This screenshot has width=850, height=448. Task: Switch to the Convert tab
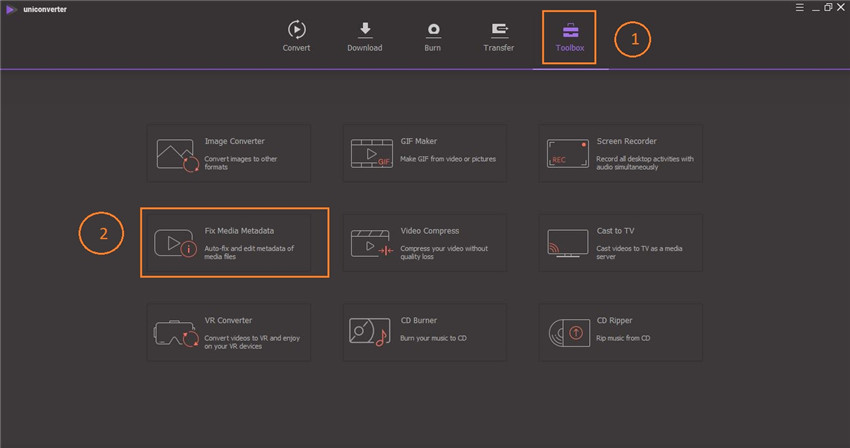(x=296, y=36)
